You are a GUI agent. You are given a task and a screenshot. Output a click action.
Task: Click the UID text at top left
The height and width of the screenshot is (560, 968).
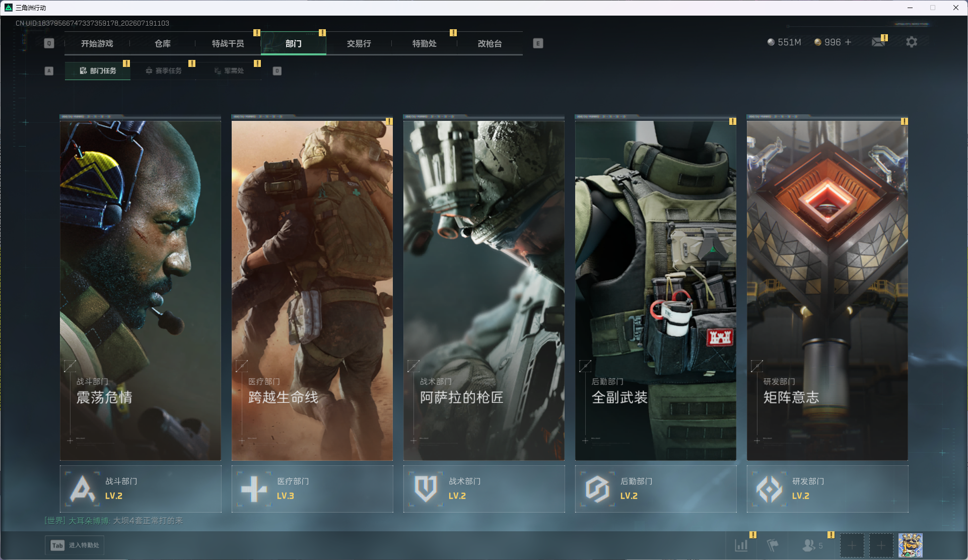[x=92, y=23]
